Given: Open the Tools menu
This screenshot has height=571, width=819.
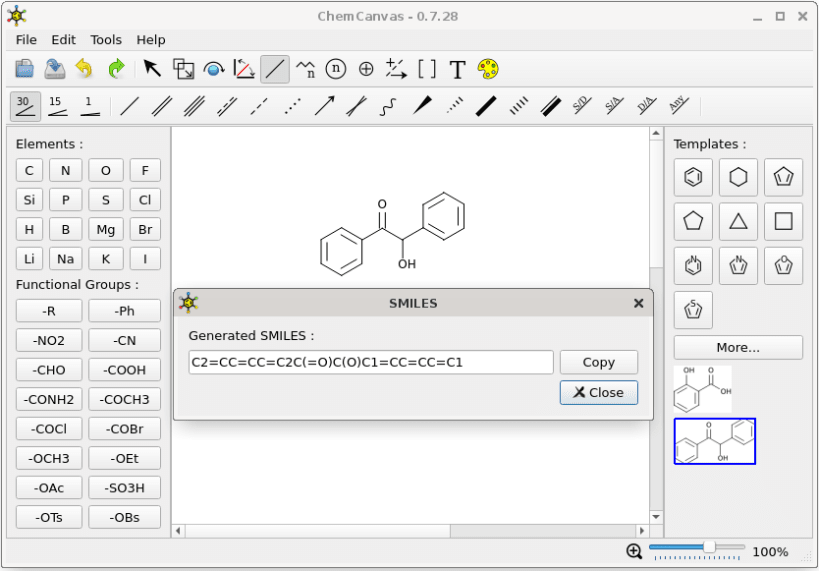Looking at the screenshot, I should pyautogui.click(x=106, y=40).
